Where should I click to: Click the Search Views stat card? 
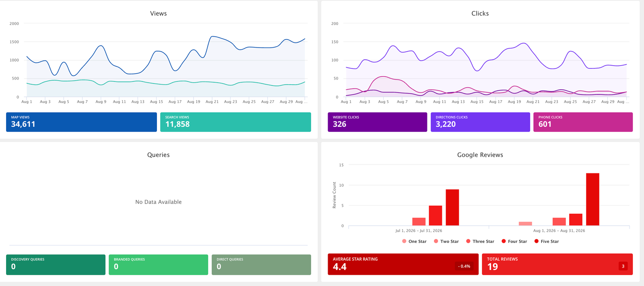pyautogui.click(x=235, y=122)
